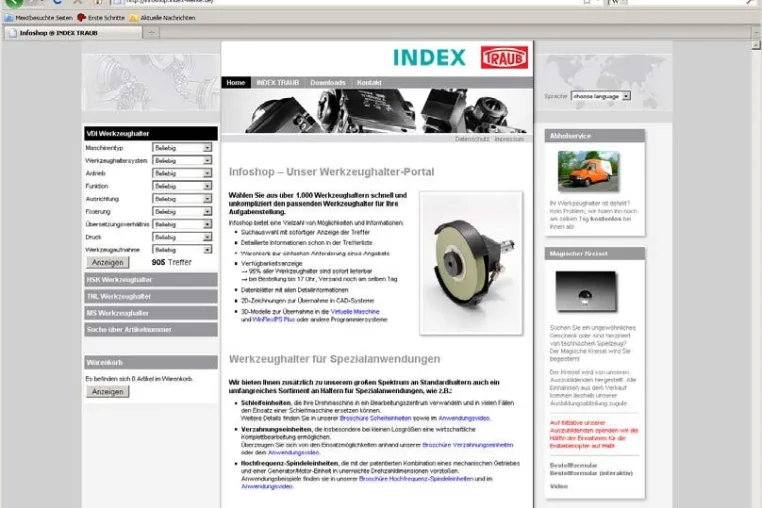This screenshot has width=762, height=508.
Task: Click the page scrollbar up arrow
Action: tap(756, 45)
